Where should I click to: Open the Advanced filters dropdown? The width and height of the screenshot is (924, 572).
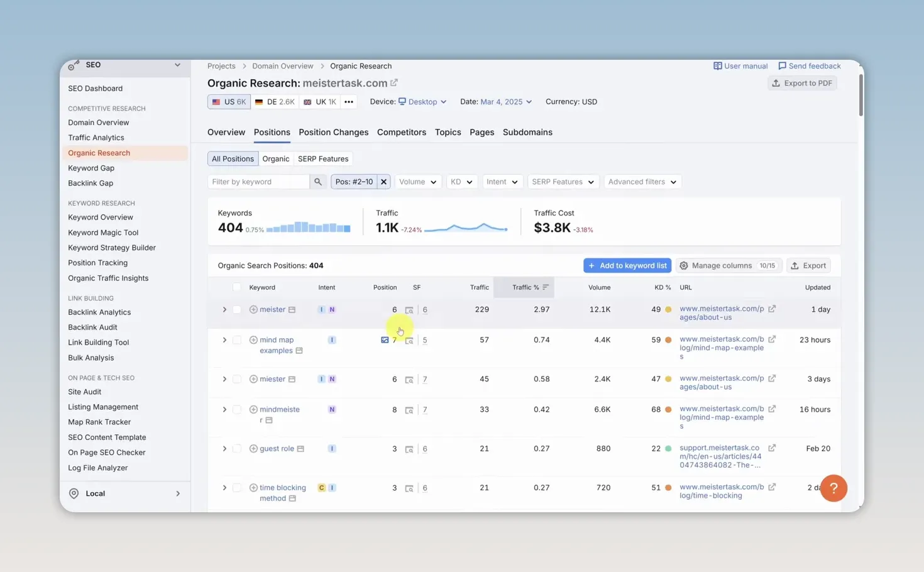click(x=642, y=182)
